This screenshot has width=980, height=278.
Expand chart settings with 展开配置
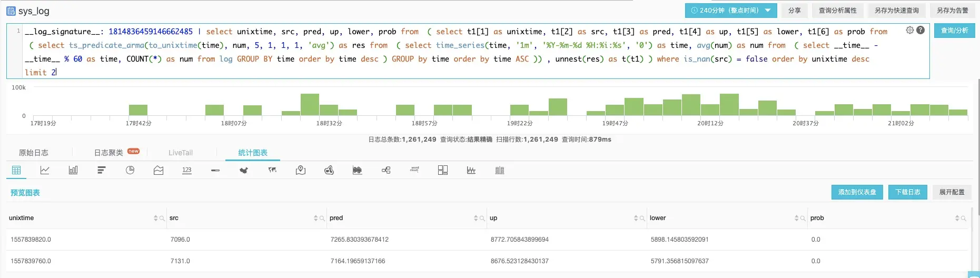pos(952,192)
